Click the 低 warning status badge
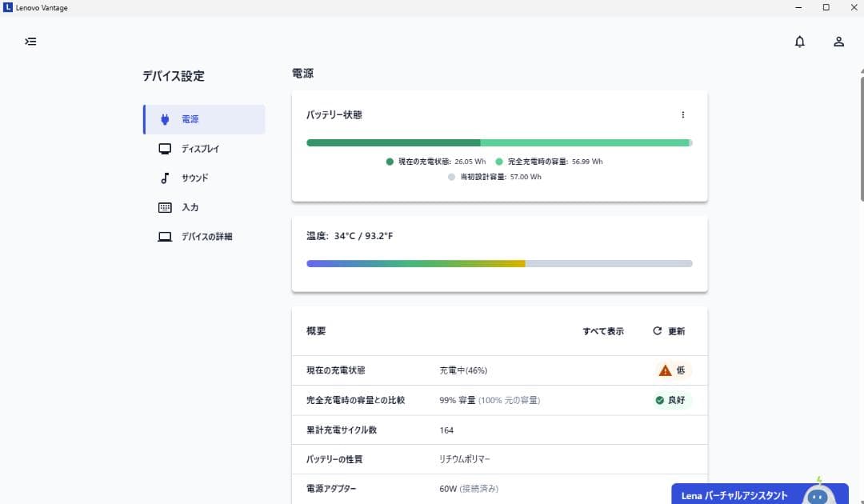 pos(671,370)
